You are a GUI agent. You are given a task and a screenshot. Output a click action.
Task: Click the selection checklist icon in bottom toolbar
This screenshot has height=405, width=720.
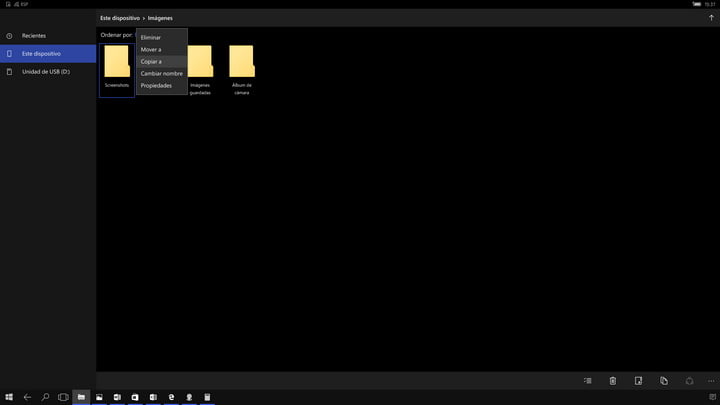[x=588, y=381]
